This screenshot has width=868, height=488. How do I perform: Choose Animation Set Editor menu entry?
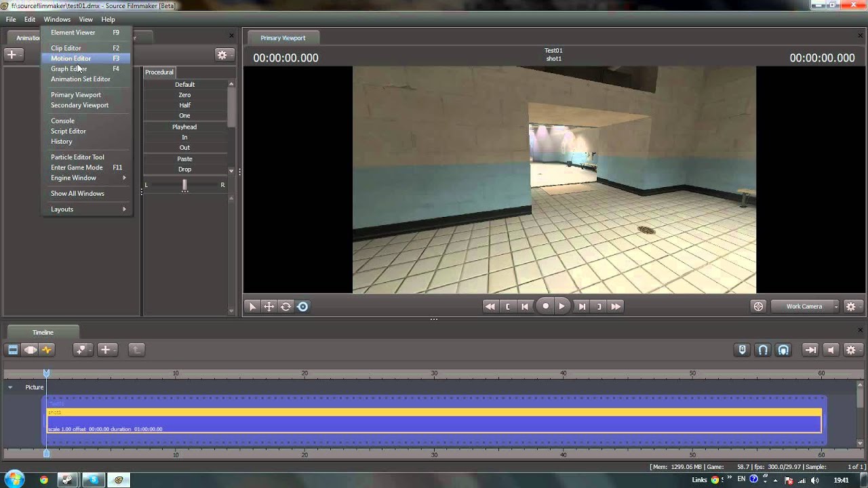[x=86, y=79]
